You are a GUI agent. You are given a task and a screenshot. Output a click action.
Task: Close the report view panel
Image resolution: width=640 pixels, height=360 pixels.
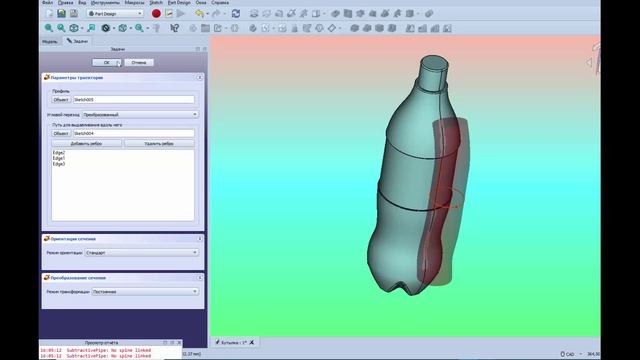tap(179, 343)
